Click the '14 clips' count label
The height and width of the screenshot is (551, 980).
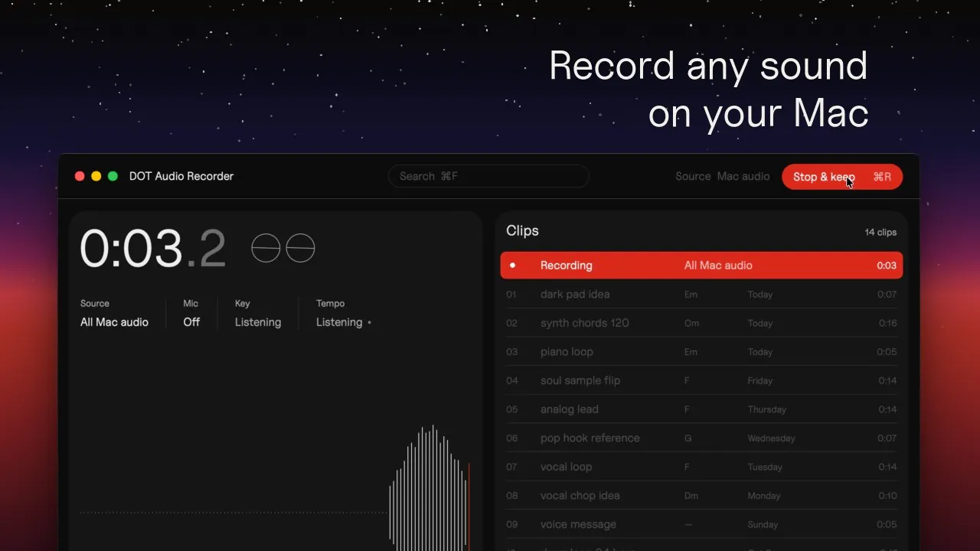(880, 232)
